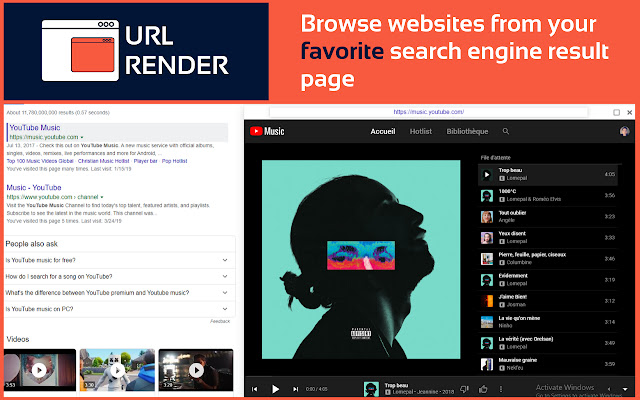Select the Évidemment queue thumbnail
The height and width of the screenshot is (400, 640).
pyautogui.click(x=487, y=280)
